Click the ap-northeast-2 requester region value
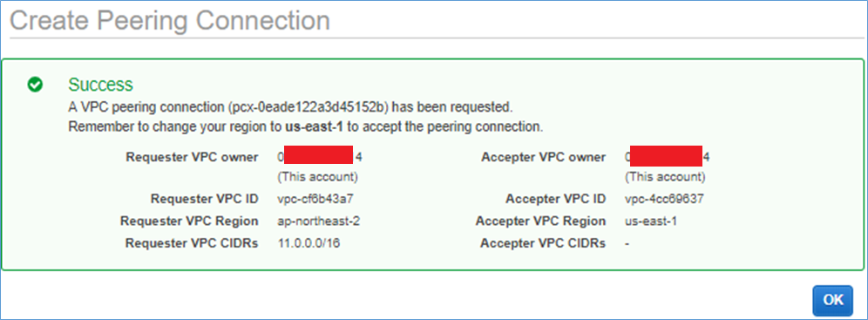The image size is (868, 320). [319, 221]
